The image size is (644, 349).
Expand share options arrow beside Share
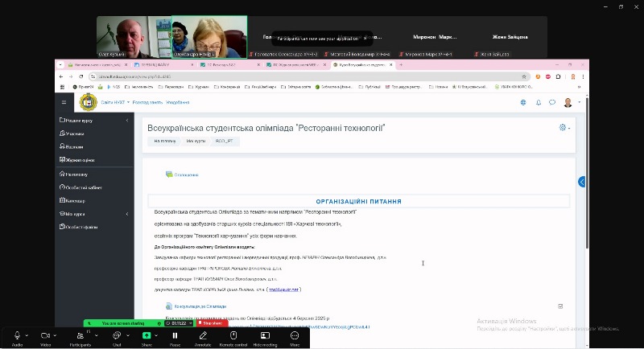coord(156,335)
